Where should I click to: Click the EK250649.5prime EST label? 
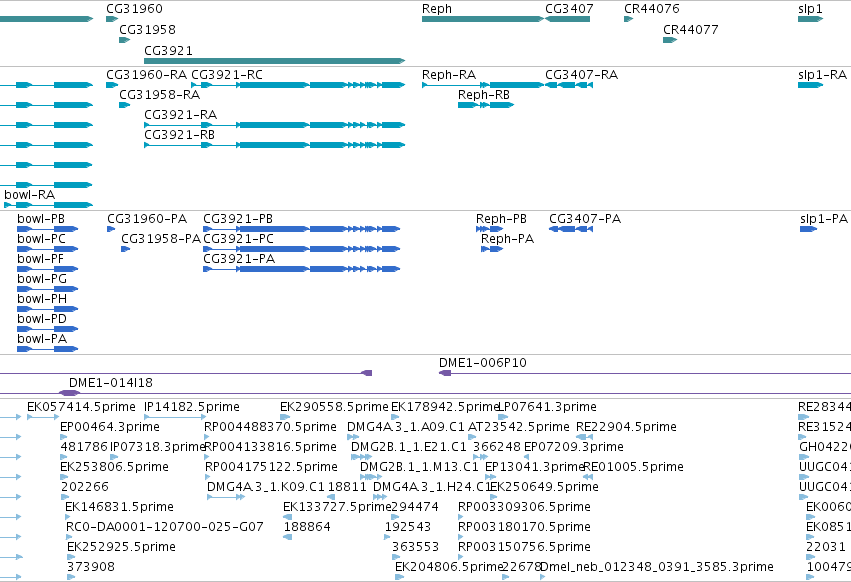(544, 486)
